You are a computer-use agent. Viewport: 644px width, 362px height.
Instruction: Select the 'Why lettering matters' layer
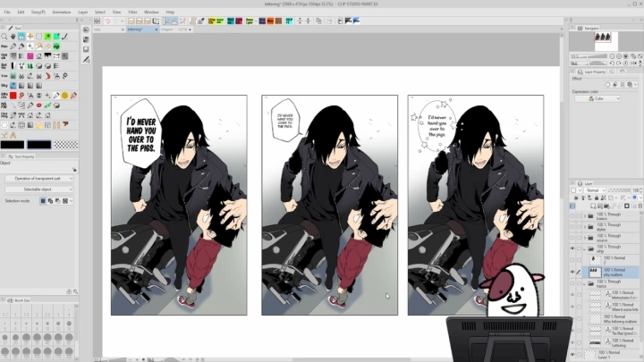612,319
